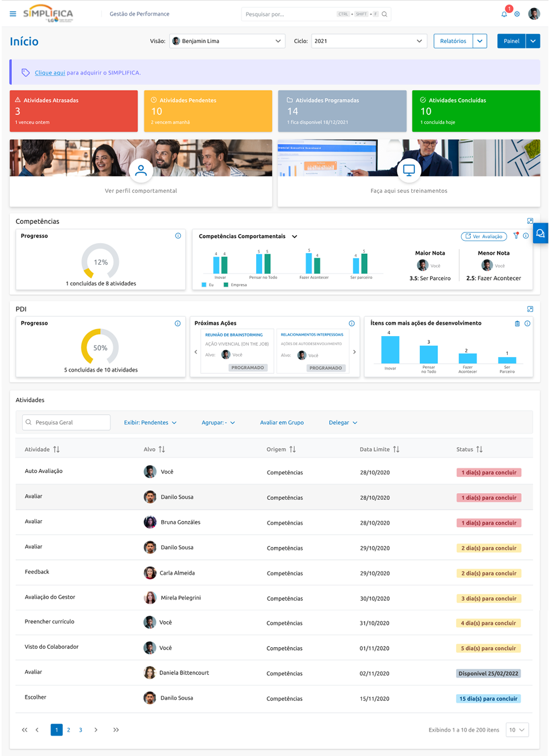Open the Ciclo 2021 dropdown

pos(368,41)
